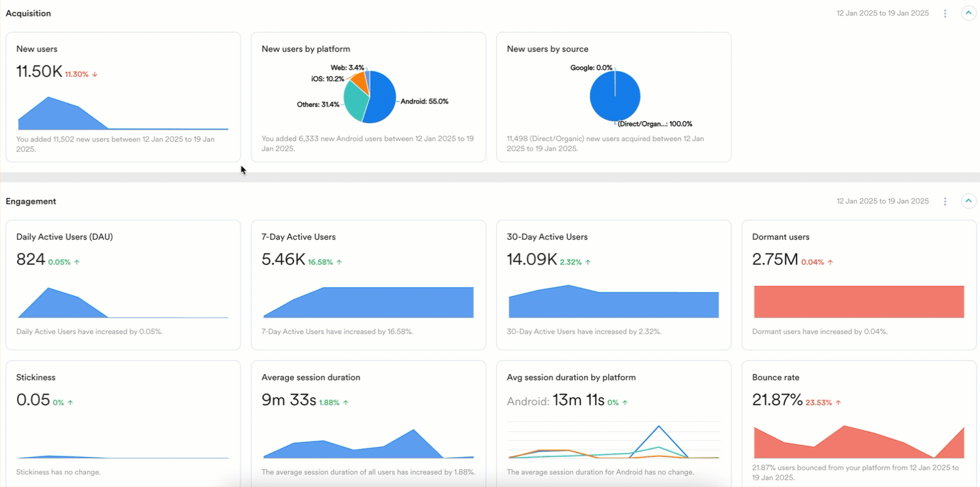Open the Acquisition section three-dot menu
The image size is (980, 487).
pyautogui.click(x=945, y=13)
